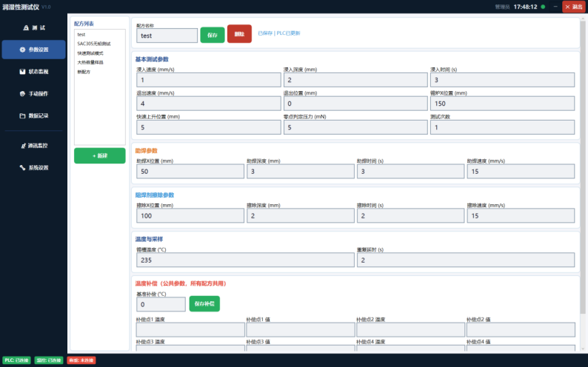Click the red 删除 button
Viewport: 588px width, 367px height.
click(239, 34)
